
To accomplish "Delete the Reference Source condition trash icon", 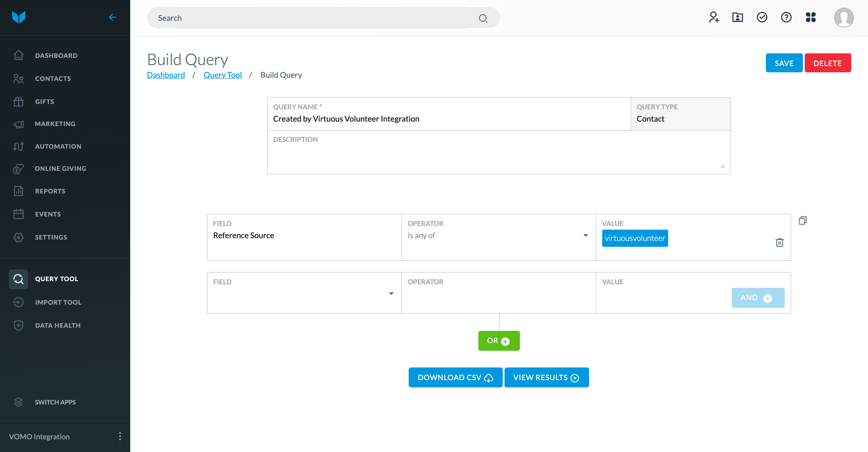I will point(780,243).
